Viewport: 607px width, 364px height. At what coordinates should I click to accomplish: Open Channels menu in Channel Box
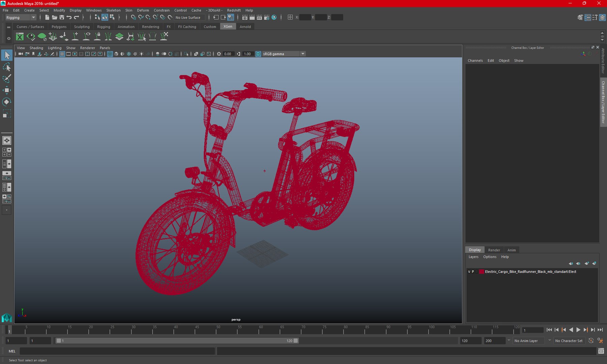[475, 61]
